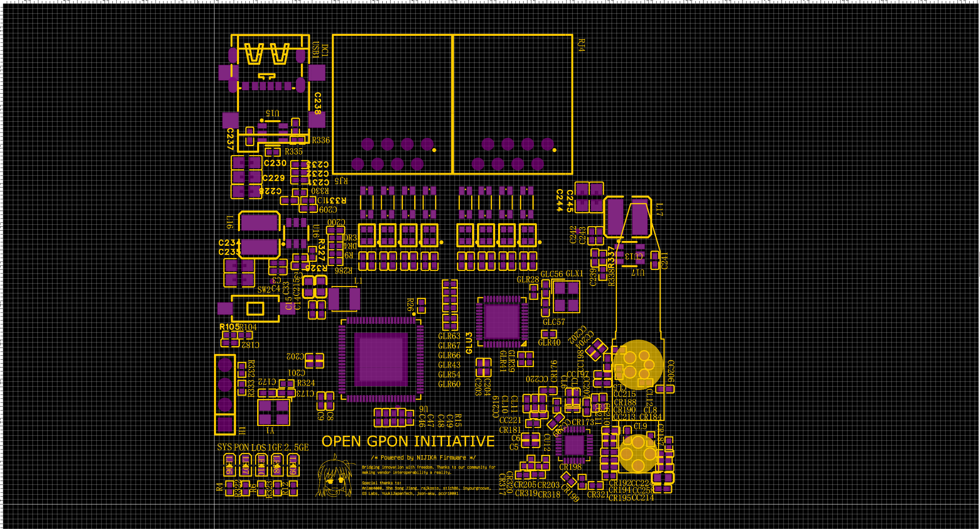This screenshot has width=980, height=529.
Task: Click the C237 capacitor label
Action: [x=230, y=139]
